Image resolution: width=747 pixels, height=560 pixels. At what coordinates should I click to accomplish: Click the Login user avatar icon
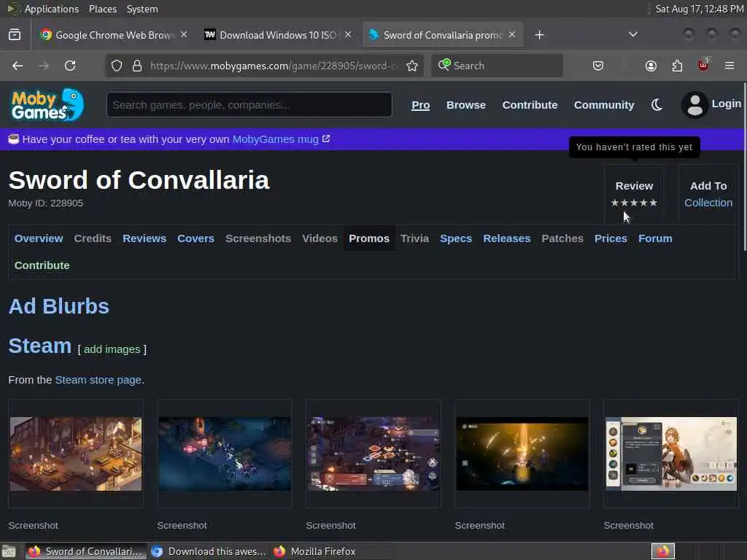pos(694,105)
